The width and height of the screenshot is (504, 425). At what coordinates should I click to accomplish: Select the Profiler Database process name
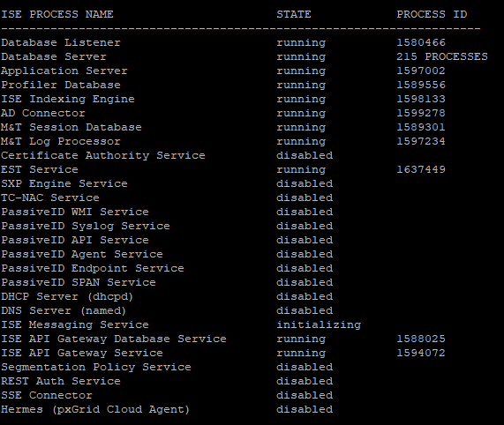pos(61,85)
